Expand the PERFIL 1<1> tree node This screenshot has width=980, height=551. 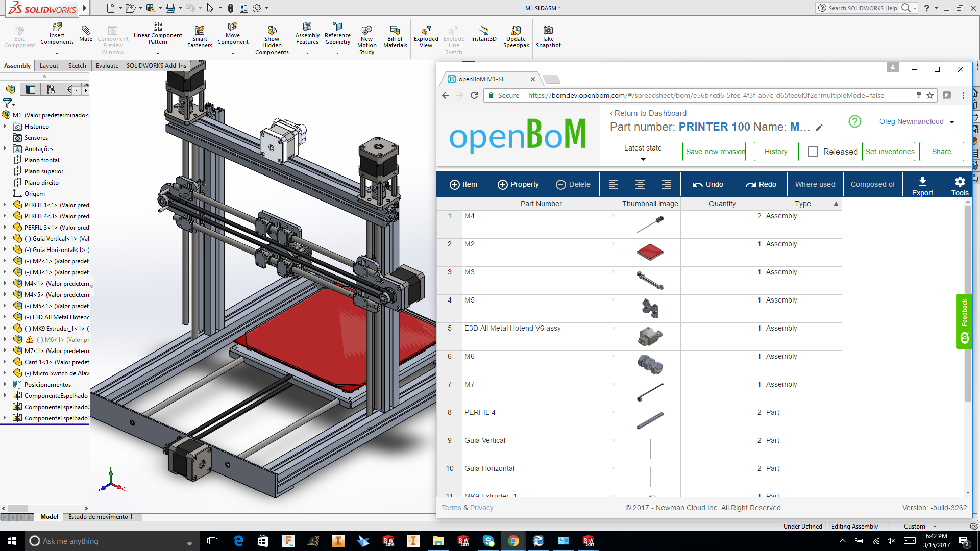pyautogui.click(x=5, y=205)
